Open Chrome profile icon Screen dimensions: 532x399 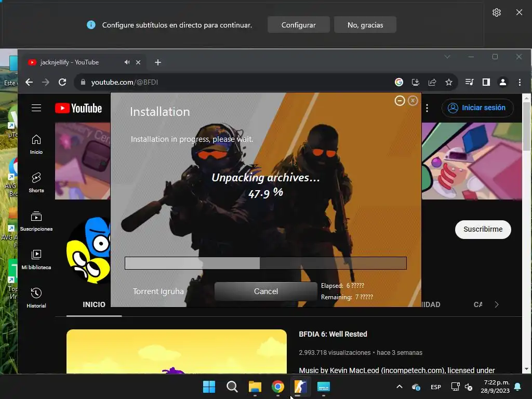click(503, 82)
